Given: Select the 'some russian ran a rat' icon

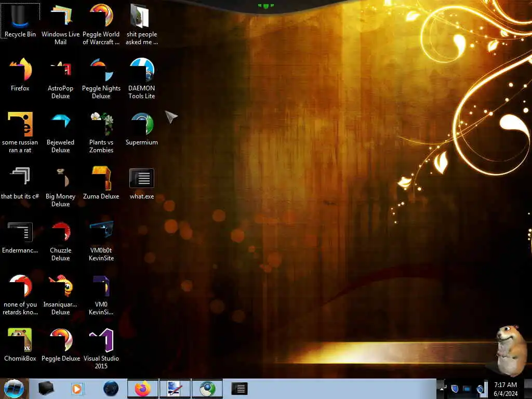Looking at the screenshot, I should pyautogui.click(x=20, y=132).
